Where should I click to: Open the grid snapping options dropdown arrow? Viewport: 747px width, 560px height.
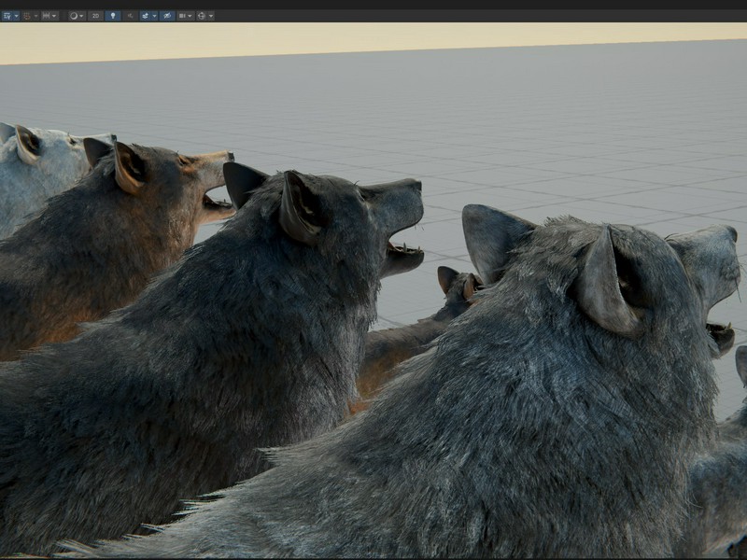click(35, 16)
